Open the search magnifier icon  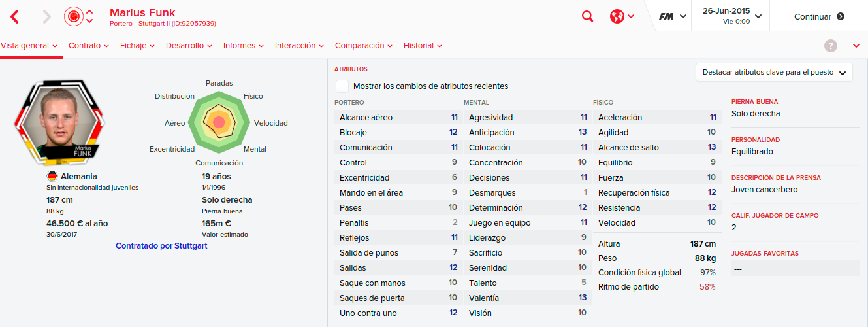pos(587,17)
